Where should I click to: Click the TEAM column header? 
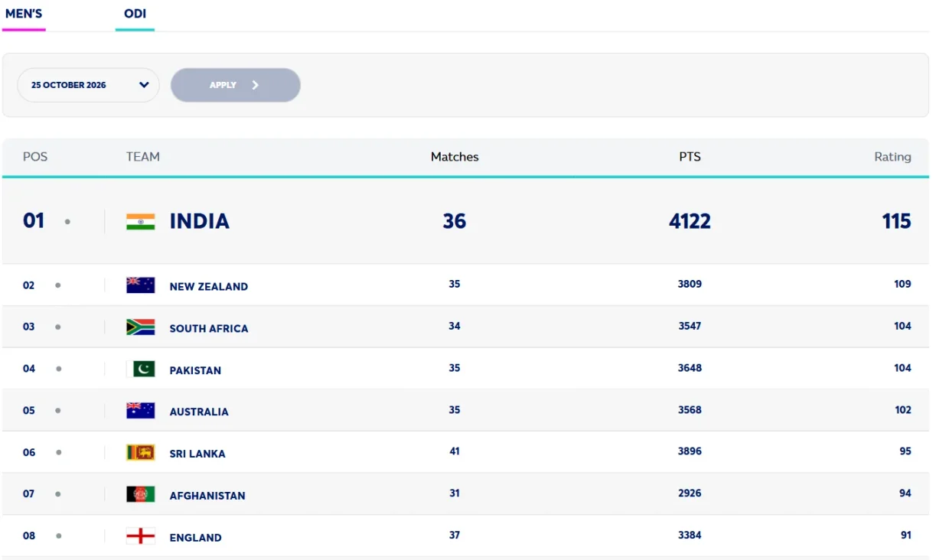point(143,156)
